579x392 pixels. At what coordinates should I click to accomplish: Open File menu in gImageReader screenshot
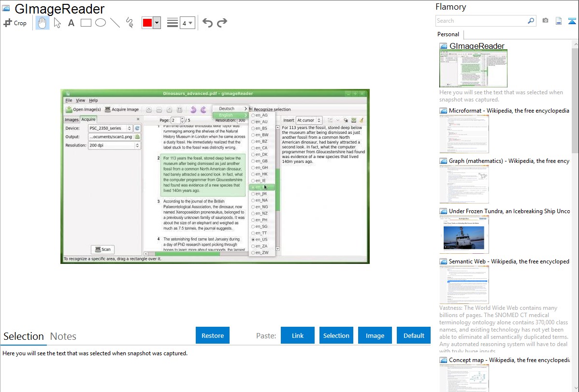(69, 101)
